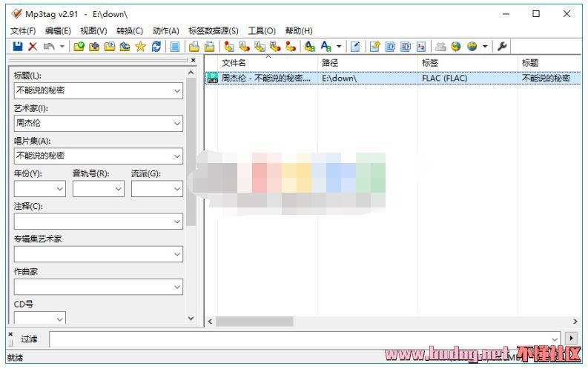Open the 视图(V) menu
Image resolution: width=588 pixels, height=369 pixels.
click(93, 30)
